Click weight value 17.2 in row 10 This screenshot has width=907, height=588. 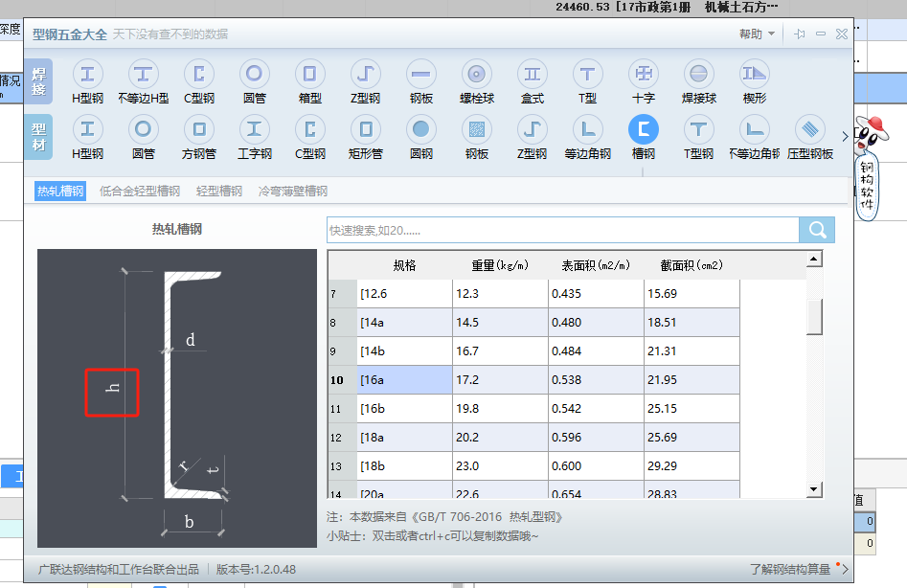click(500, 380)
